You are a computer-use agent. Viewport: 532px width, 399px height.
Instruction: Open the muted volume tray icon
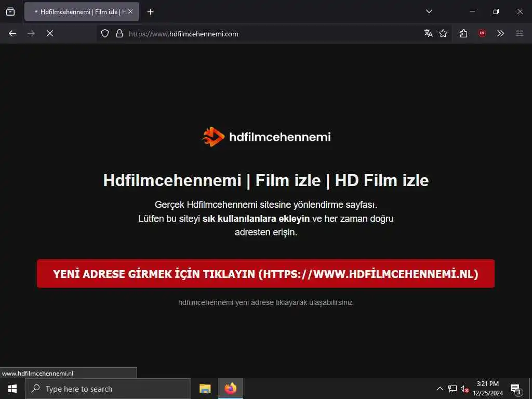464,389
